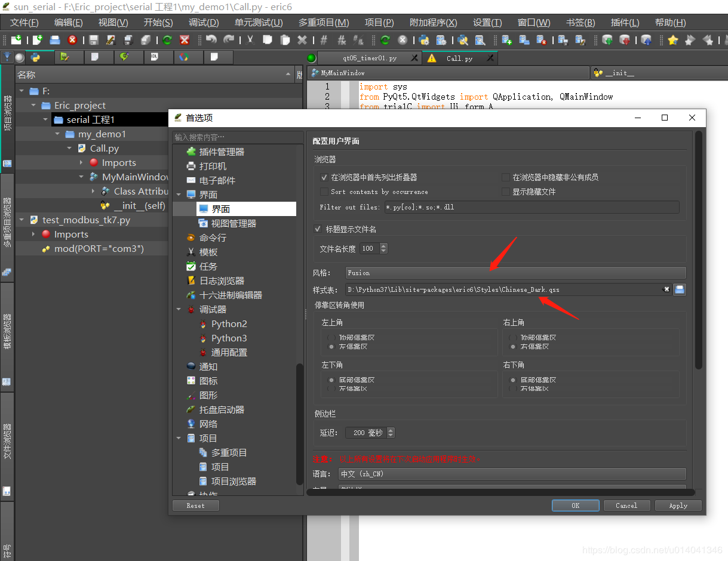Click the new file toolbar icon

click(38, 40)
